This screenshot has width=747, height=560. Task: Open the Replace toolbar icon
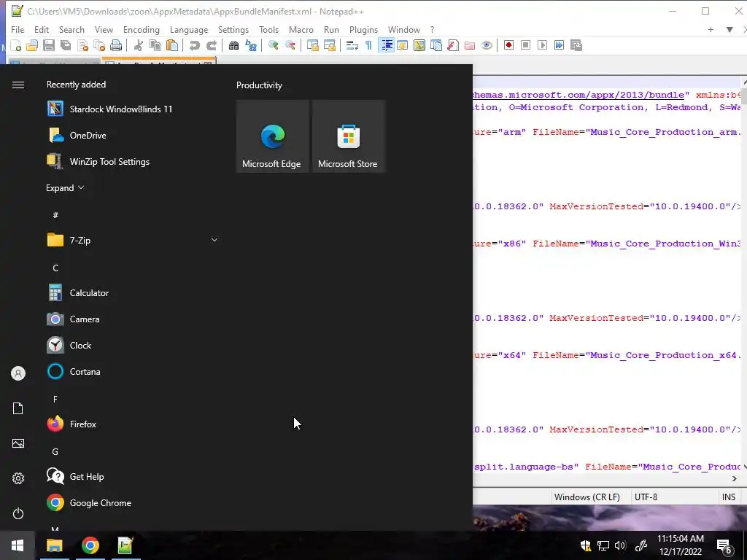click(x=251, y=45)
